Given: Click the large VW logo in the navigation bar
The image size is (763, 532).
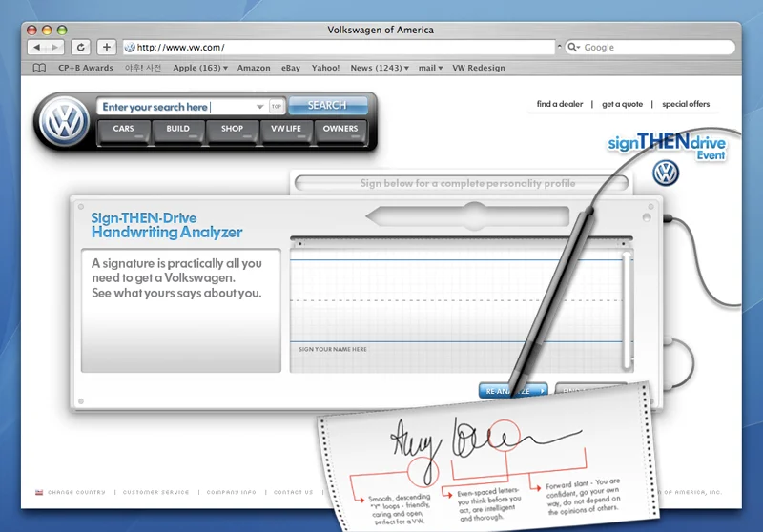Looking at the screenshot, I should pos(65,122).
